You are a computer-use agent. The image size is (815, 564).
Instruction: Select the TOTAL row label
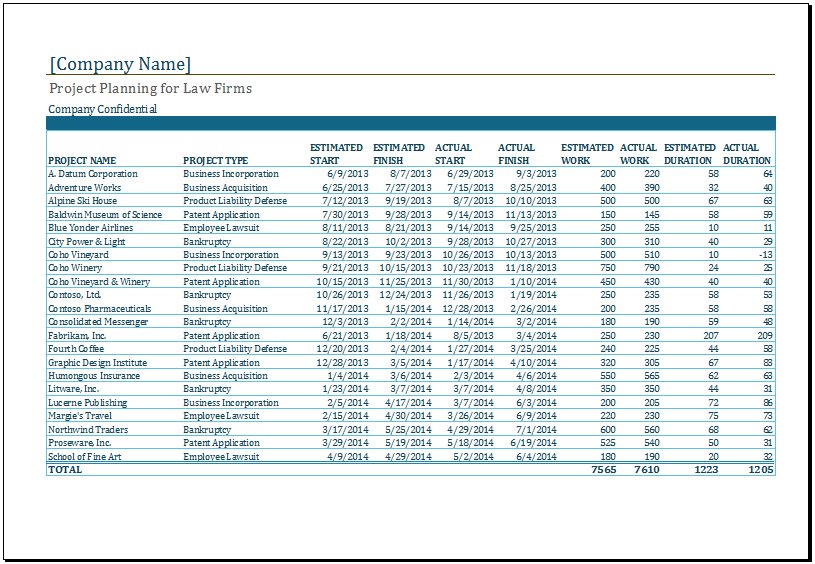(65, 470)
